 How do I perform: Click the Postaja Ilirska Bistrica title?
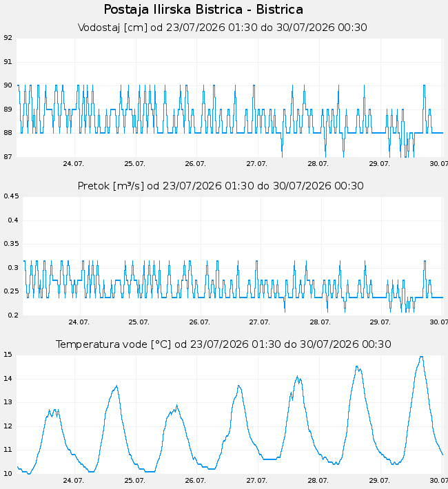[203, 10]
